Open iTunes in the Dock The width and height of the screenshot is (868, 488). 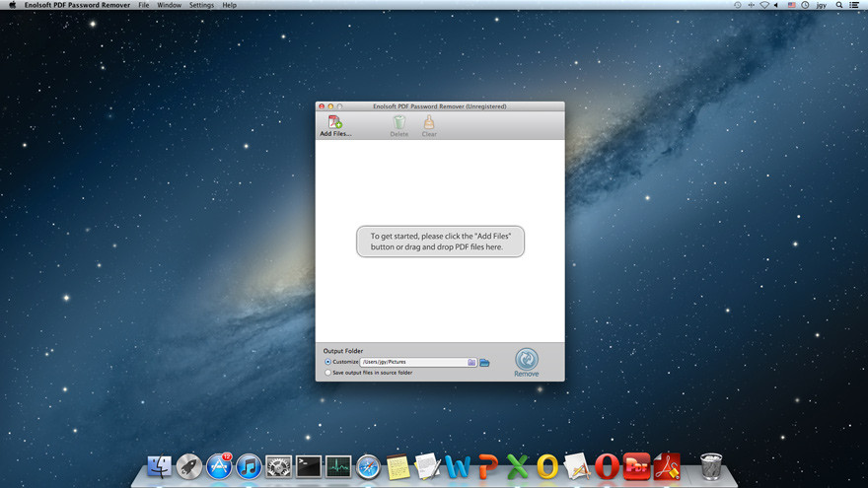coord(250,466)
